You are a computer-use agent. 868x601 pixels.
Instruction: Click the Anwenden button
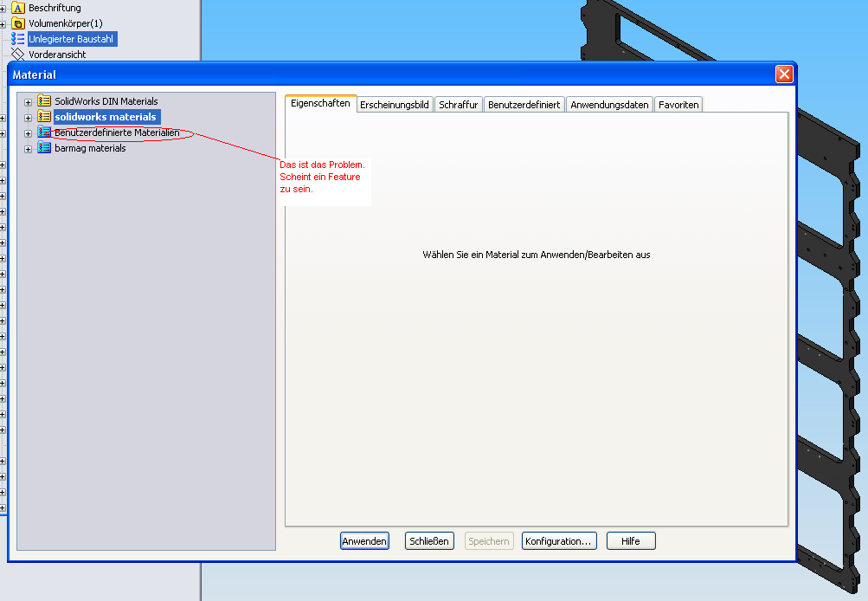pyautogui.click(x=364, y=541)
